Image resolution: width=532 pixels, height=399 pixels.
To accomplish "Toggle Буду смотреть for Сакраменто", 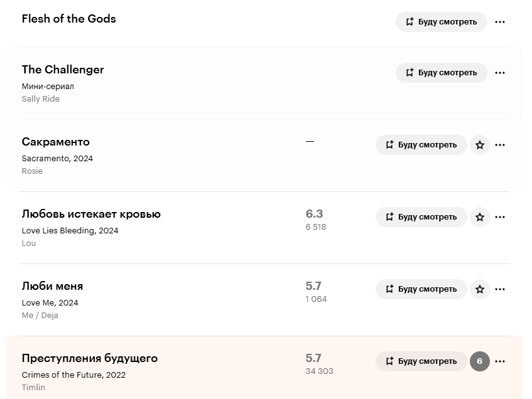I will coord(421,145).
